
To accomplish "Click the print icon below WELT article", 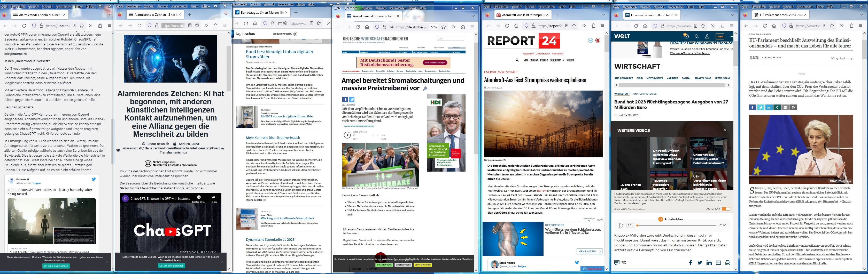I will pyautogui.click(x=727, y=263).
